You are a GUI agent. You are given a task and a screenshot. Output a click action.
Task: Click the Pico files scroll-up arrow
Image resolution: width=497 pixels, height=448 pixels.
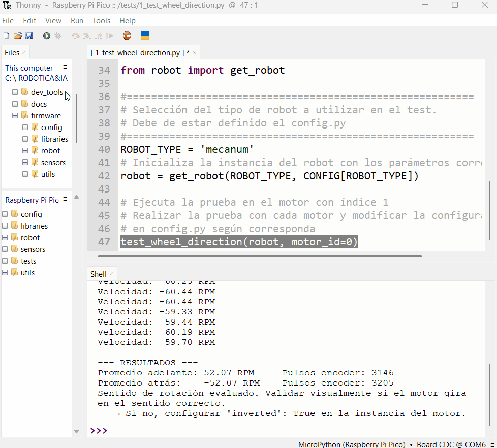point(76,197)
